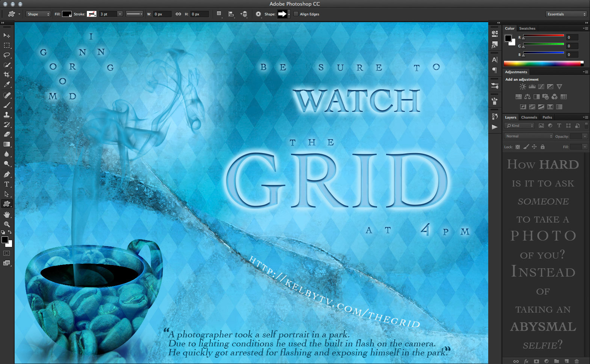Select the Brush tool

tap(7, 105)
